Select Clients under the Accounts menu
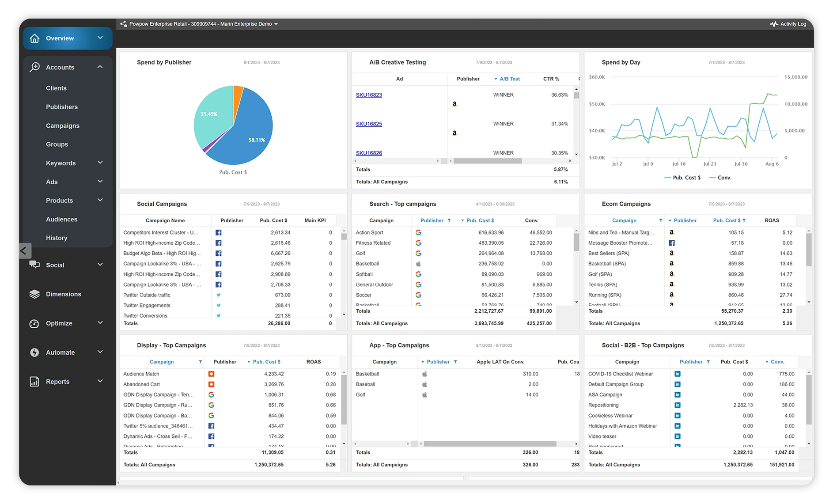Image resolution: width=833 pixels, height=504 pixels. [56, 88]
